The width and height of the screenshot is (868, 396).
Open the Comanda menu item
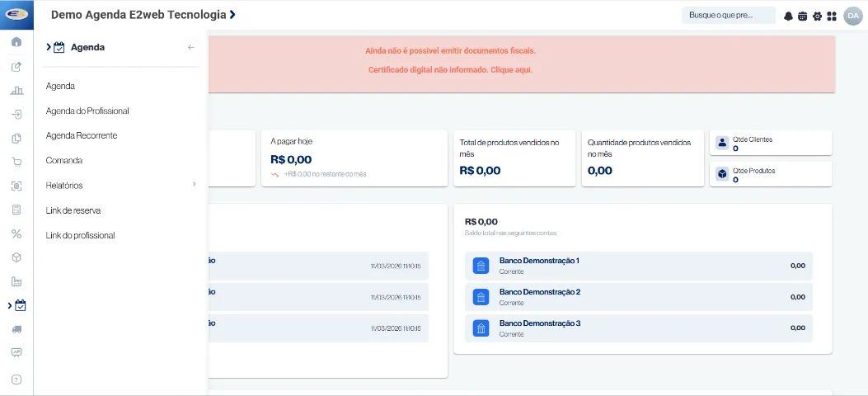tap(64, 161)
